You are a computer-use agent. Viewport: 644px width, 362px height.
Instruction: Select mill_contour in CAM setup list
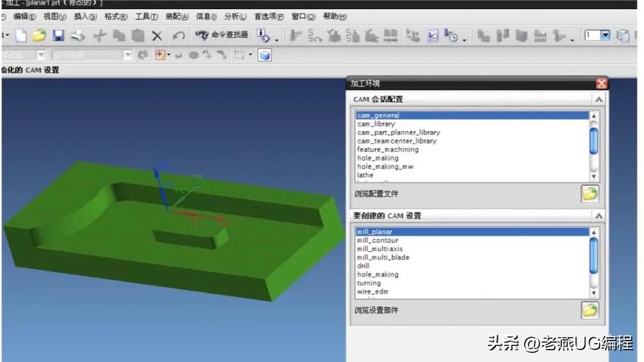point(377,241)
